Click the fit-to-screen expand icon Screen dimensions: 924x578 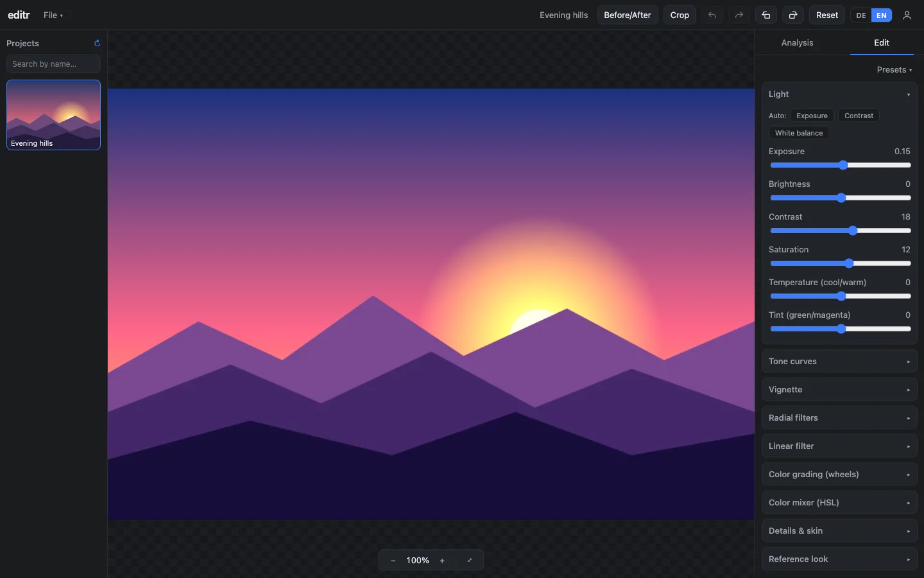[470, 561]
